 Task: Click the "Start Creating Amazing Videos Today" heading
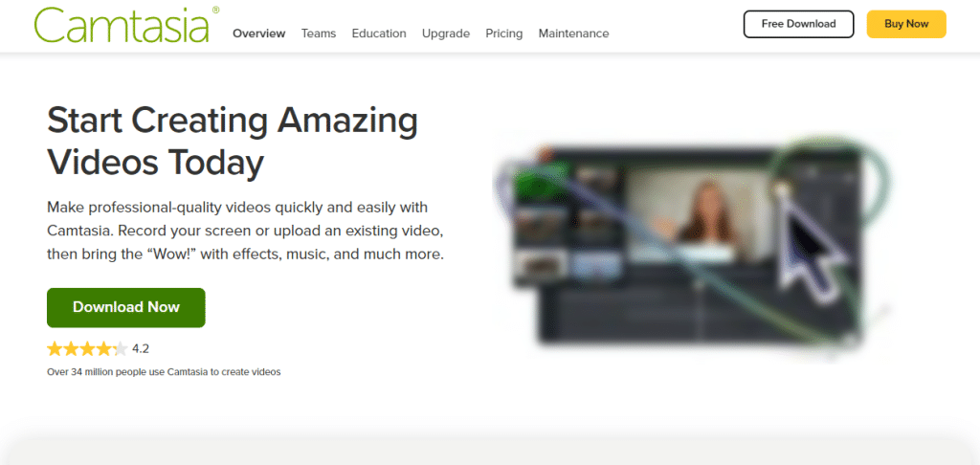point(233,142)
